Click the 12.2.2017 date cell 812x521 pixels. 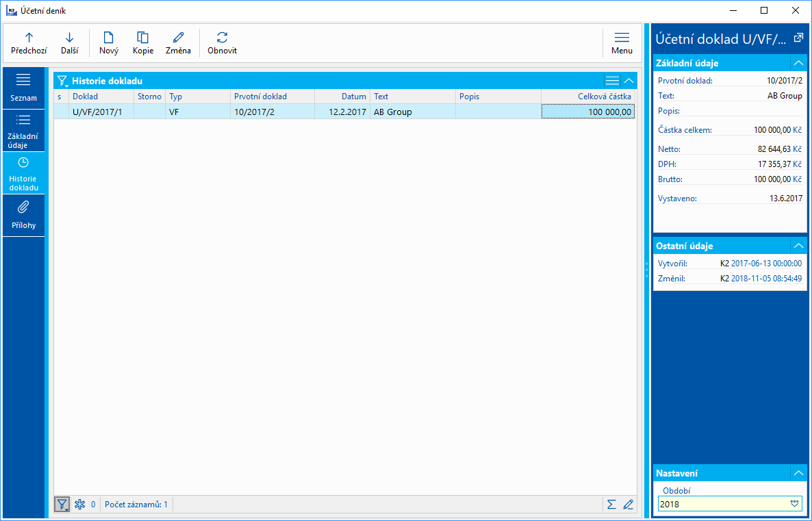[342, 112]
